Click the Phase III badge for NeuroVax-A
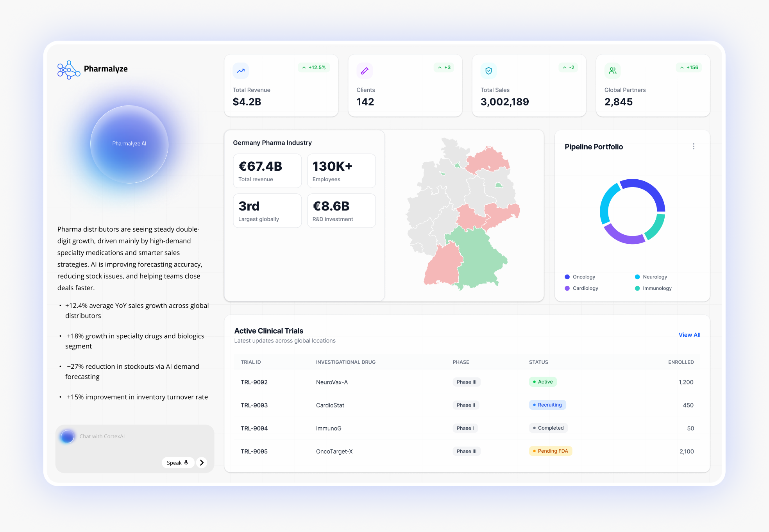769x532 pixels. 467,382
